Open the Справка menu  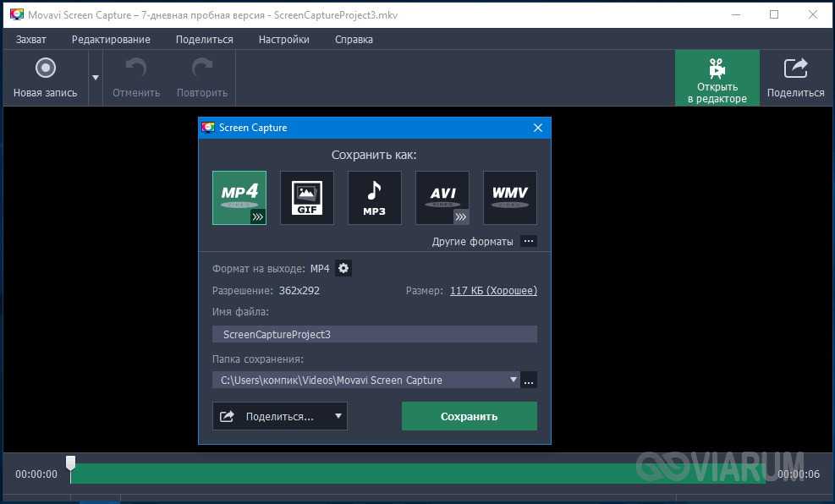[354, 40]
